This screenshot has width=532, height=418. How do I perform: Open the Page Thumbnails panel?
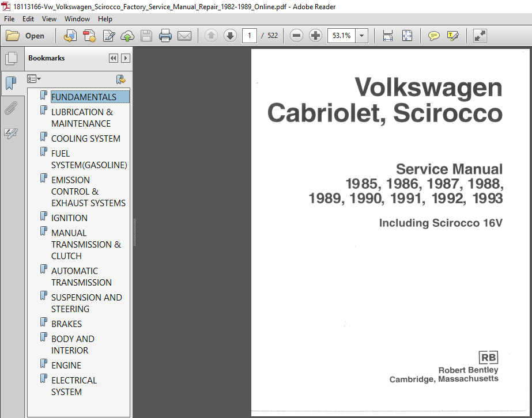click(x=12, y=59)
